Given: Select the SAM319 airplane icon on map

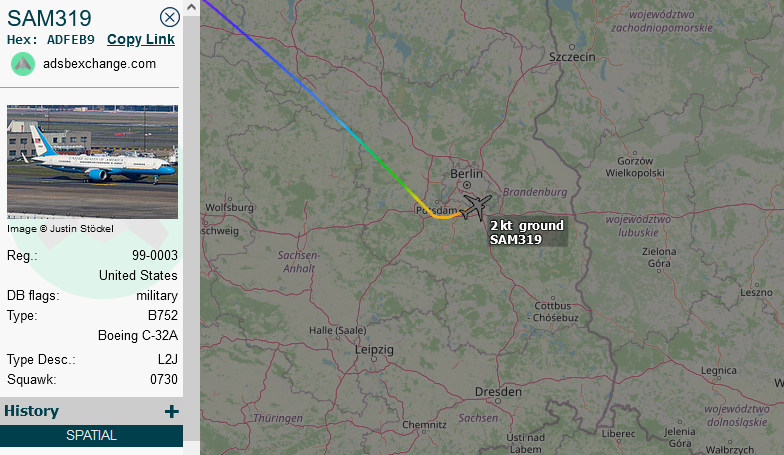Looking at the screenshot, I should (476, 206).
